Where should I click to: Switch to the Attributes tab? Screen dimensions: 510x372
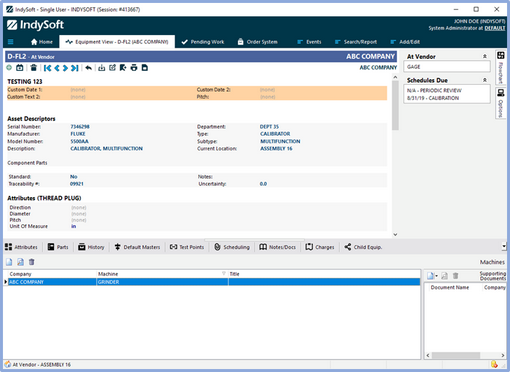coord(21,247)
